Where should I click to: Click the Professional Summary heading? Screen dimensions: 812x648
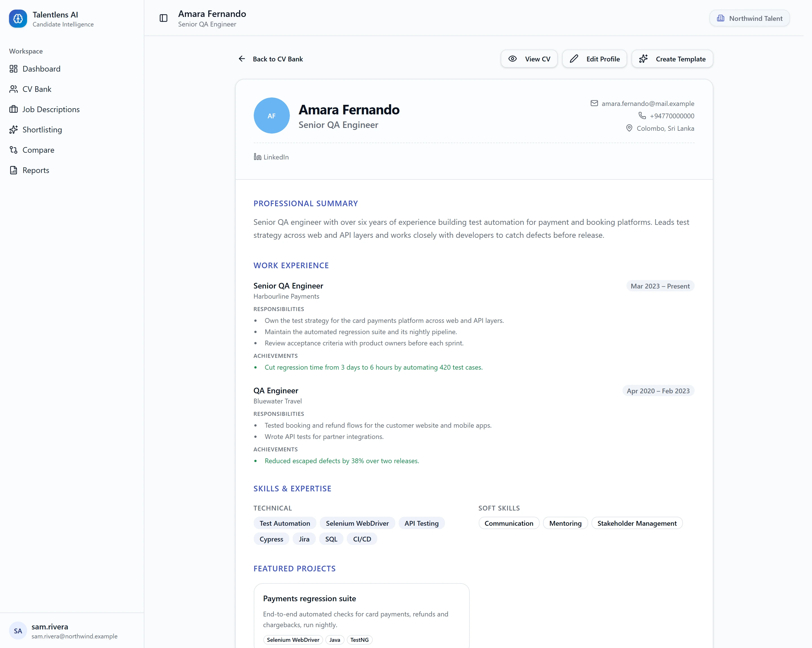click(x=305, y=204)
